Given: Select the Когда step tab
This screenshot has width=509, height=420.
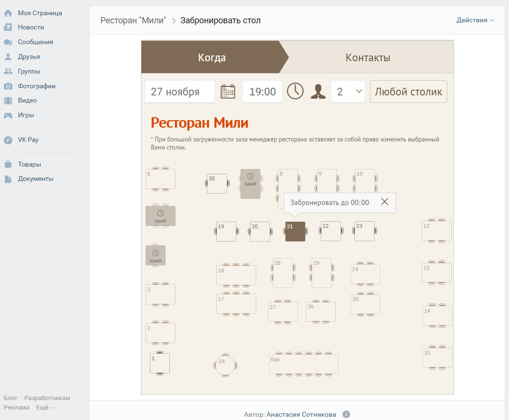Looking at the screenshot, I should [x=212, y=58].
